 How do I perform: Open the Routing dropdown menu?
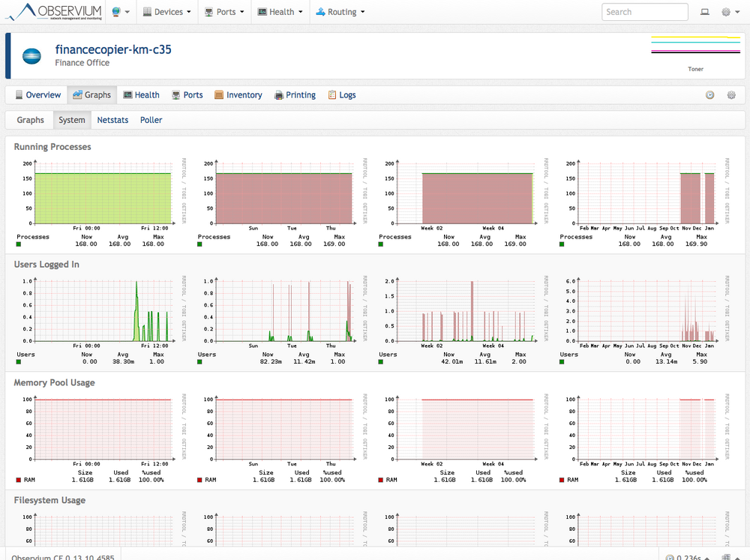[x=340, y=12]
